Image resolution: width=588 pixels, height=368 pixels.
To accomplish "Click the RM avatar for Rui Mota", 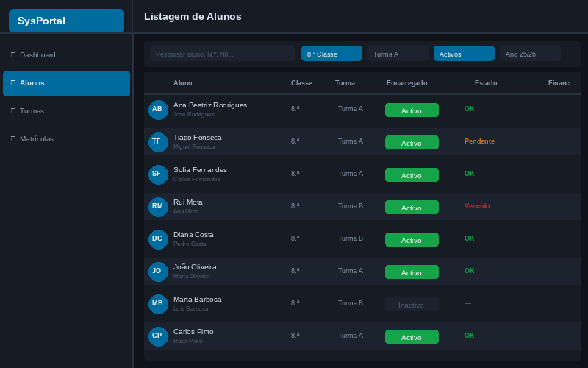I will coord(158,207).
